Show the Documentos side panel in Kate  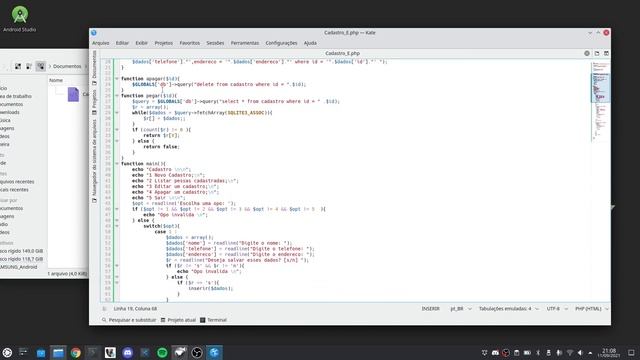(x=94, y=68)
